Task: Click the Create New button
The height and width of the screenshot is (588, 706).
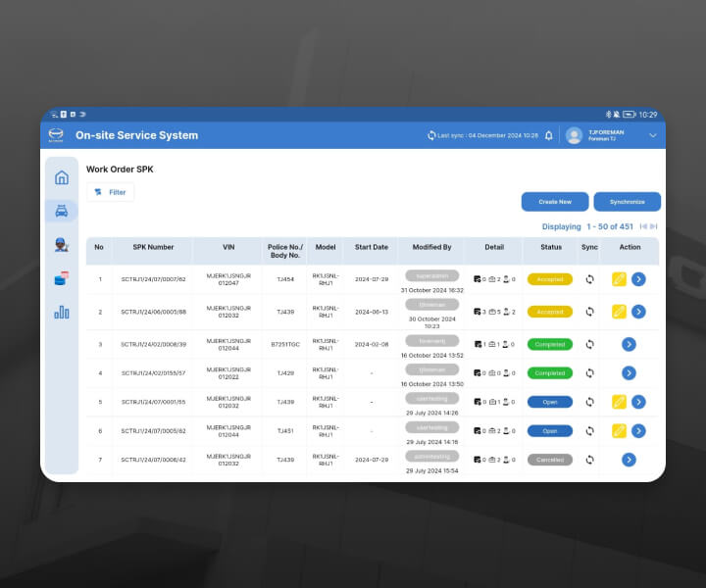Action: coord(554,202)
